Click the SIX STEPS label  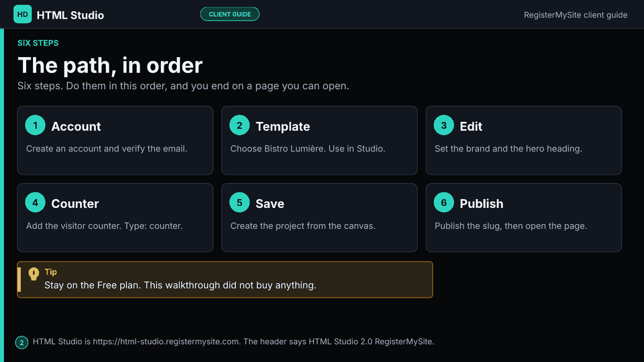coord(38,43)
